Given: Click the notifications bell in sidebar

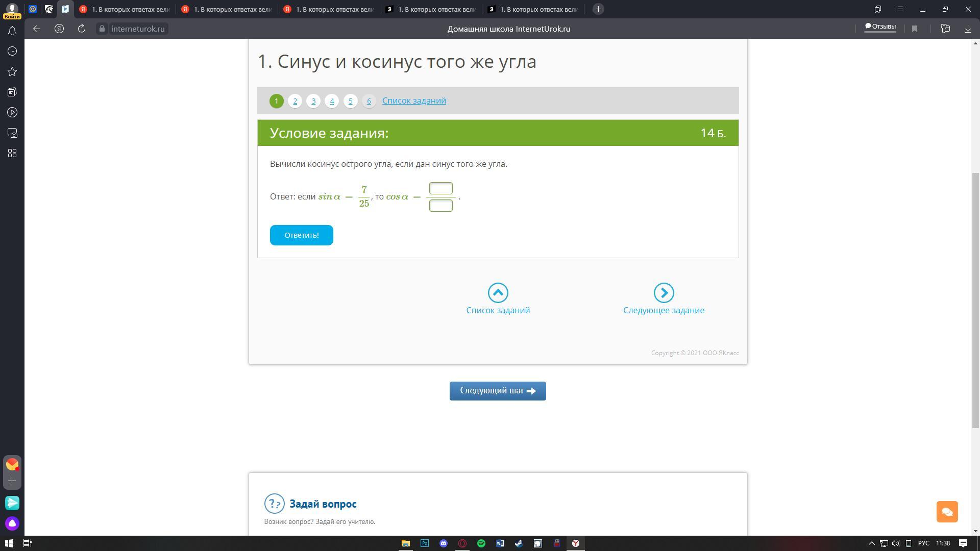Looking at the screenshot, I should tap(12, 31).
